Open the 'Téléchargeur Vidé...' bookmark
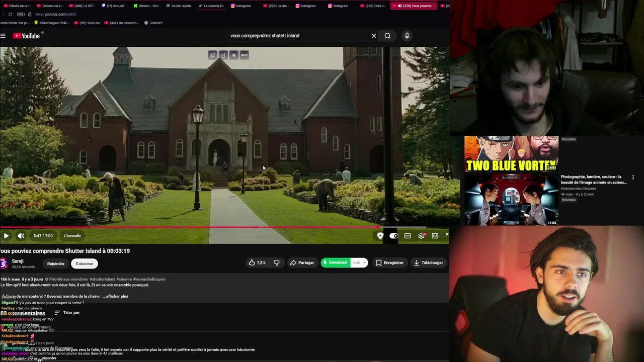The image size is (644, 362). (x=51, y=23)
